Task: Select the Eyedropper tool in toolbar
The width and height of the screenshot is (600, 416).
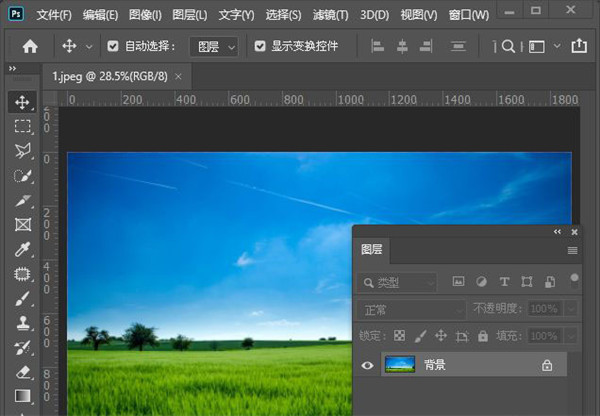Action: [22, 249]
